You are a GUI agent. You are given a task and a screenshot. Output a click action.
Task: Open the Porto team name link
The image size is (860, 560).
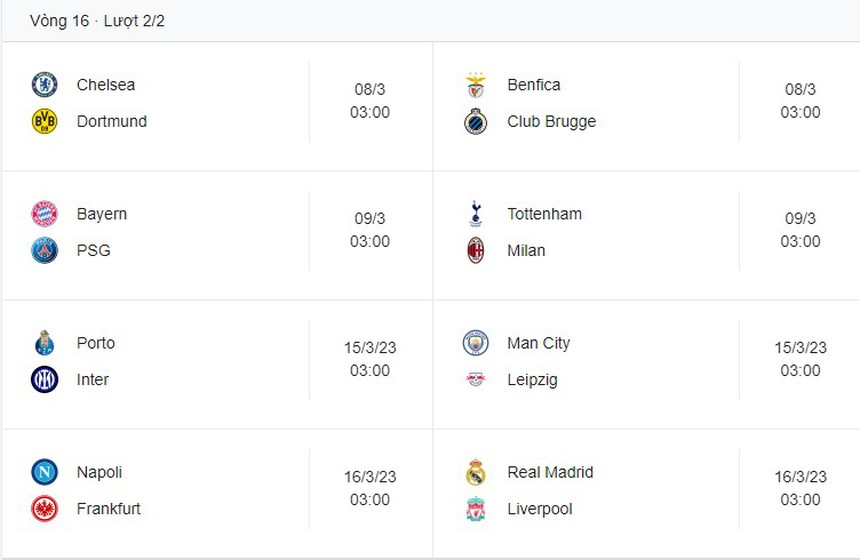96,343
